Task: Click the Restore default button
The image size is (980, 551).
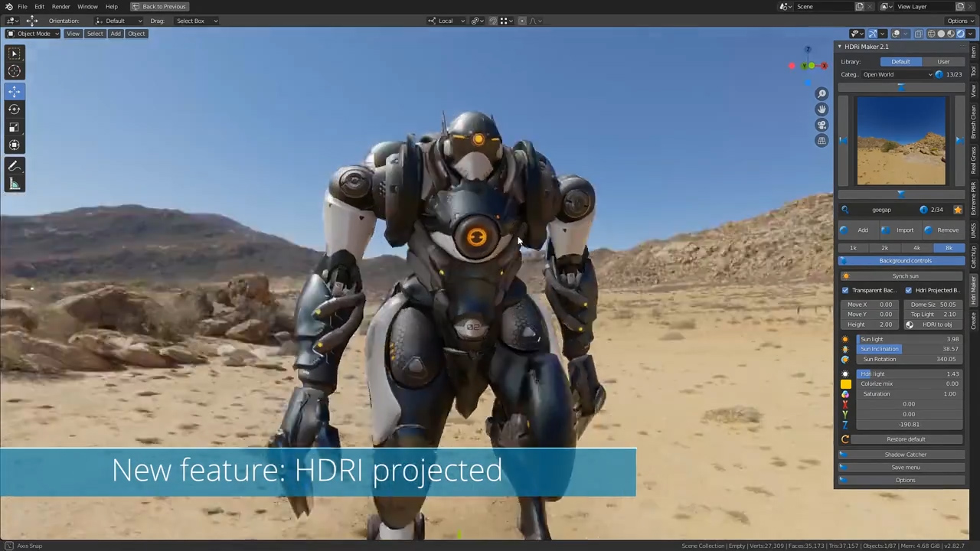Action: point(906,439)
